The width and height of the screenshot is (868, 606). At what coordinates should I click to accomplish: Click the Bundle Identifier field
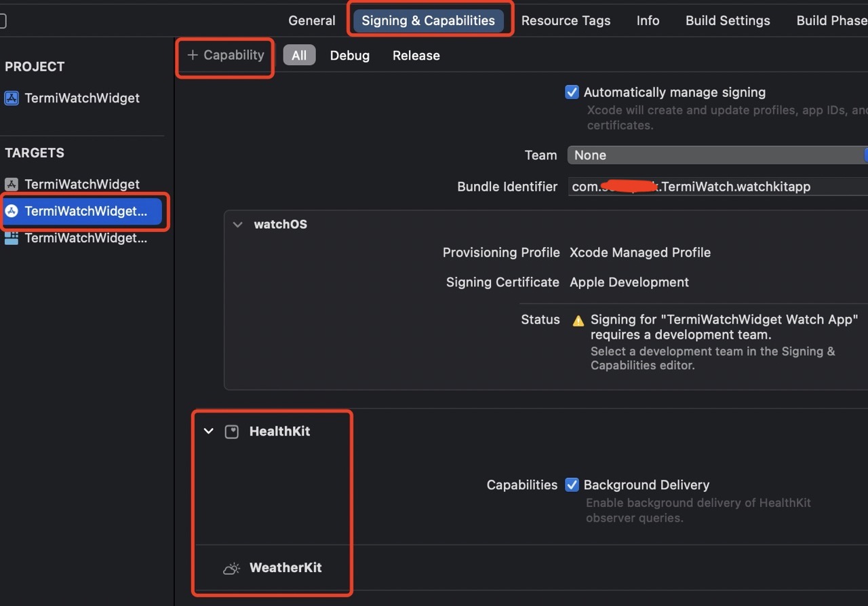coord(717,187)
